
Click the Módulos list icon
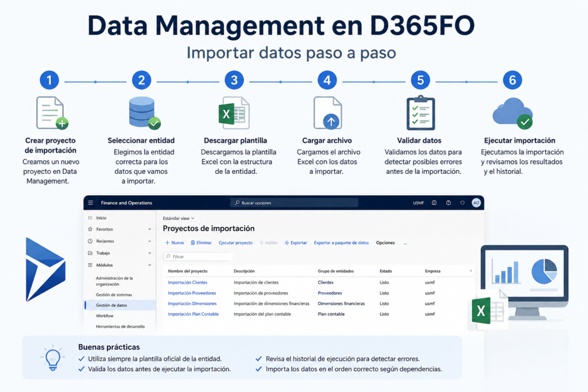pyautogui.click(x=90, y=265)
